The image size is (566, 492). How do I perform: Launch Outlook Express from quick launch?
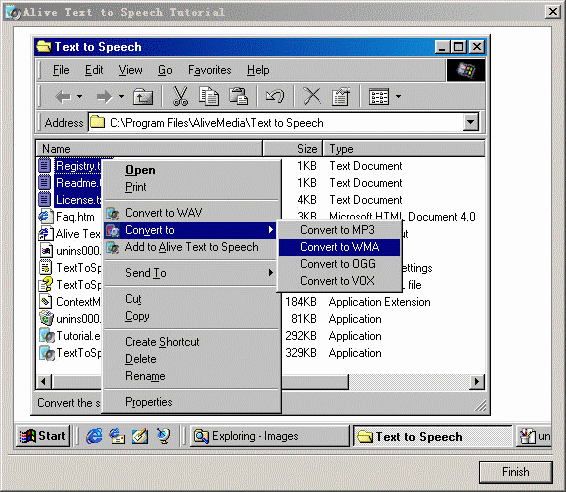click(117, 436)
